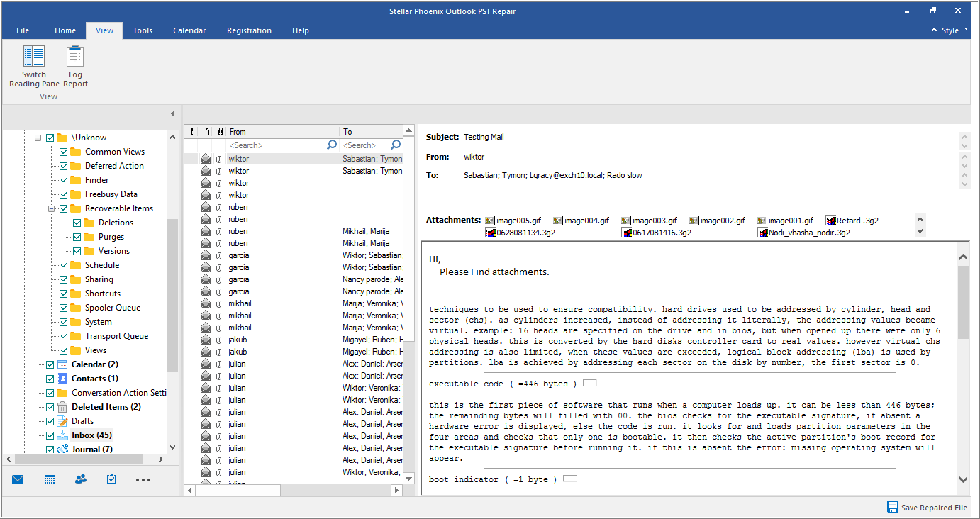This screenshot has width=980, height=519.
Task: Select the Conversation Action Settings folder
Action: [119, 393]
